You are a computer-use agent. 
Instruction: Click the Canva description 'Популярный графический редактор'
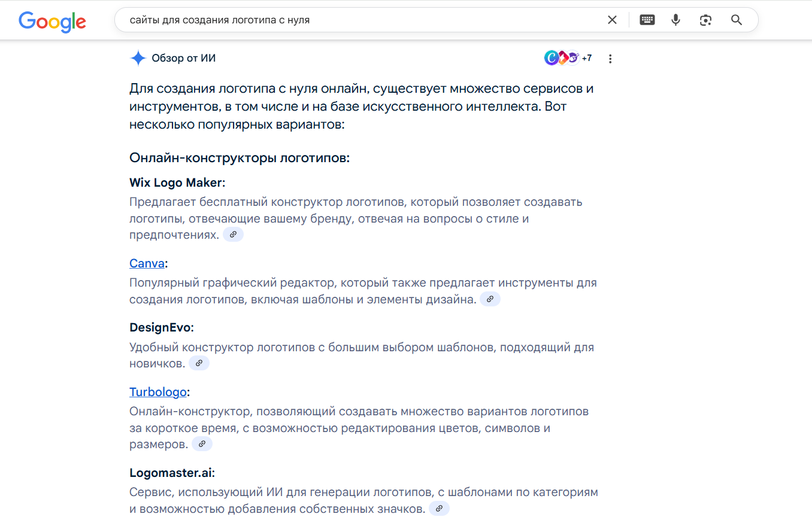(363, 291)
